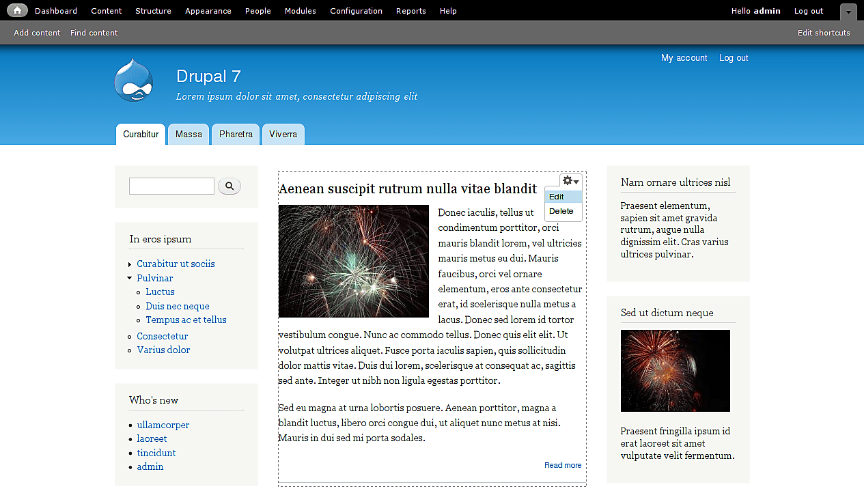Click the Drupal drop logo
The image size is (864, 504).
(134, 81)
